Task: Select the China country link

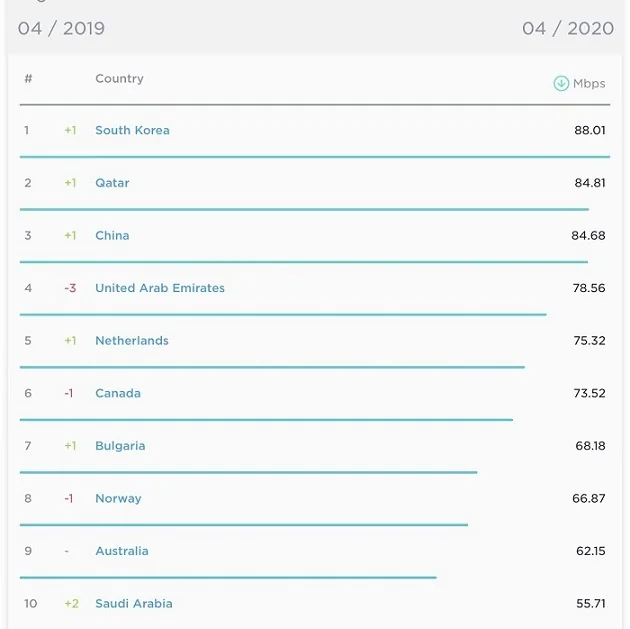Action: tap(112, 236)
